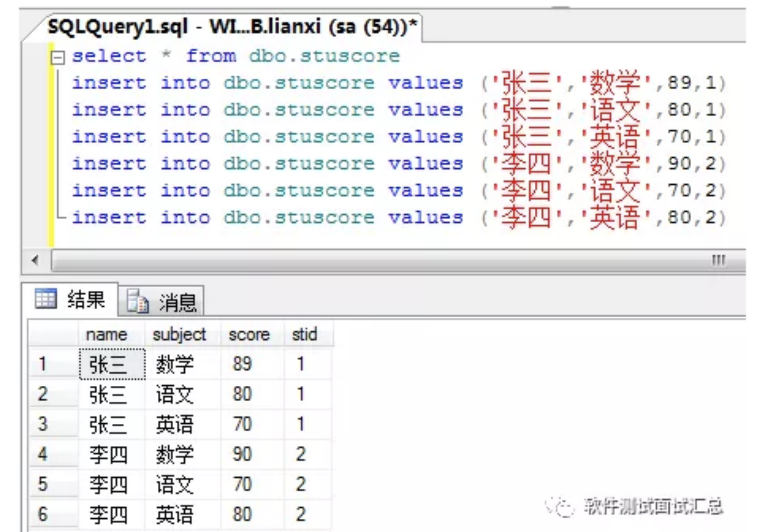Click score 70 cell in row 5

pos(252,484)
